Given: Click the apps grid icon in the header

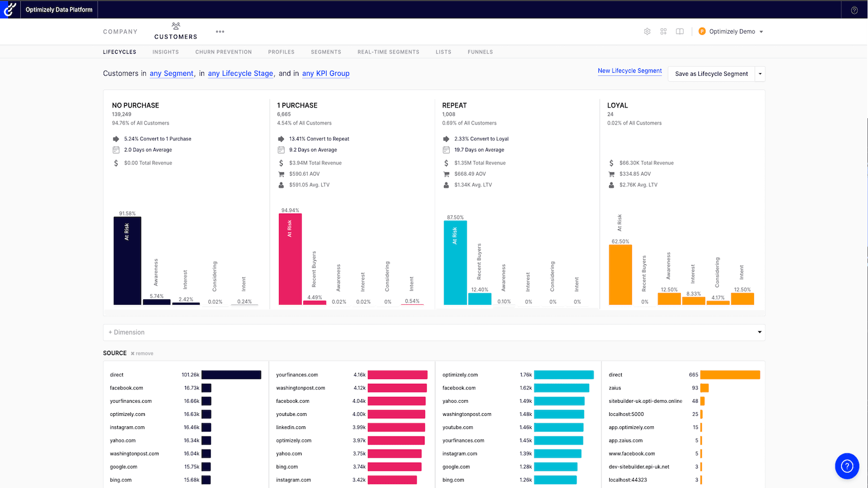Looking at the screenshot, I should coord(663,31).
